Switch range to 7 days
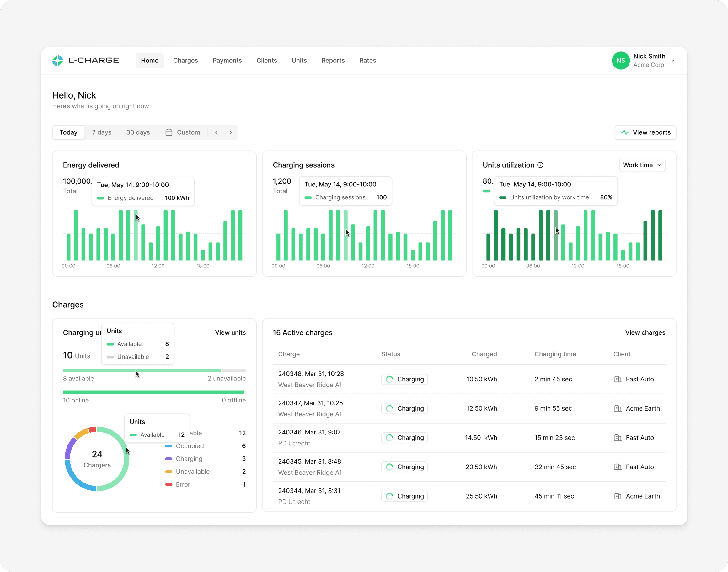This screenshot has height=572, width=728. [102, 132]
